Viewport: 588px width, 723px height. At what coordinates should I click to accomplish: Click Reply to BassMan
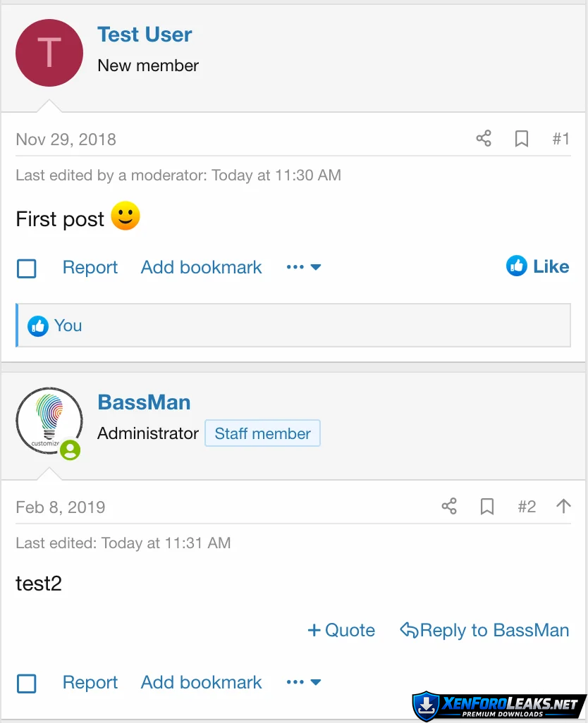click(485, 630)
